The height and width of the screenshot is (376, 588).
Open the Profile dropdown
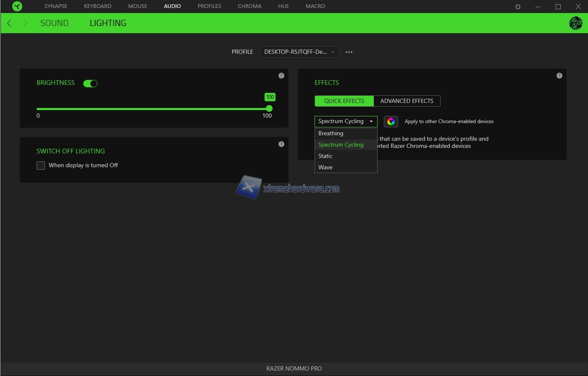[x=299, y=52]
